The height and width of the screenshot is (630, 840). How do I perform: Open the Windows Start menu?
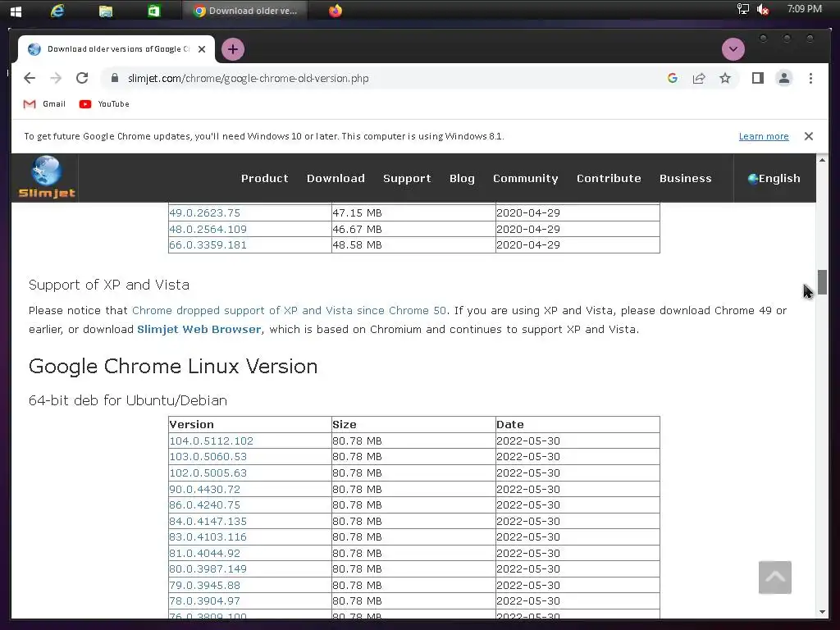click(x=16, y=11)
